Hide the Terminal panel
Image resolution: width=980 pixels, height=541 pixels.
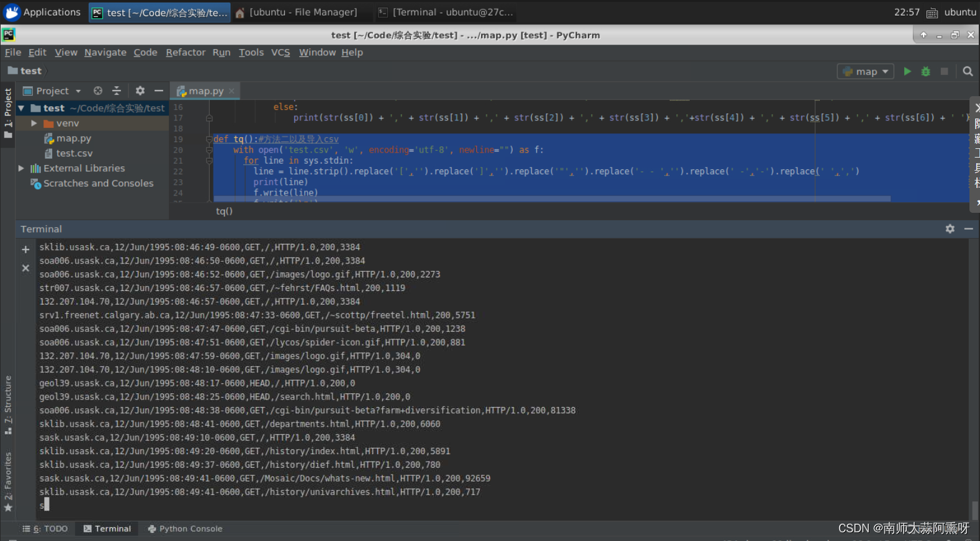tap(968, 229)
